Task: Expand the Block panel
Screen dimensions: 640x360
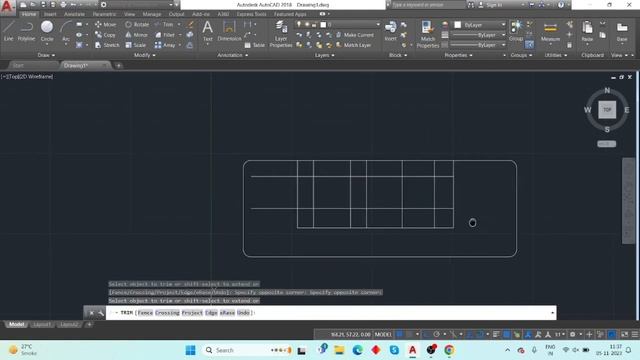Action: (398, 55)
